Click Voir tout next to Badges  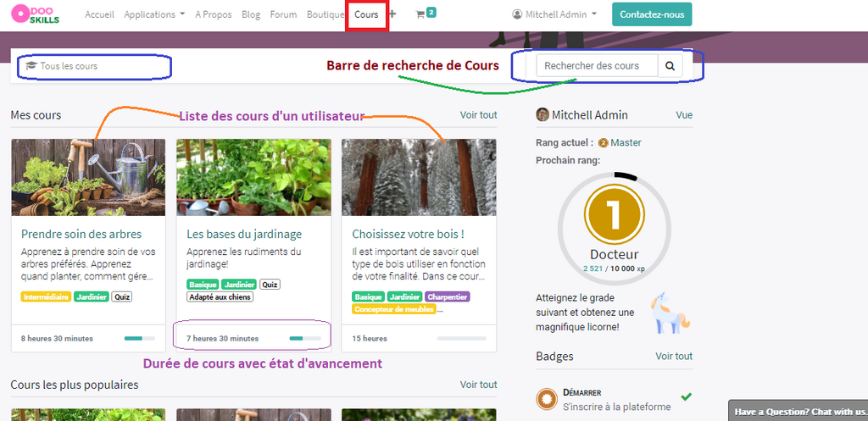[x=673, y=357]
